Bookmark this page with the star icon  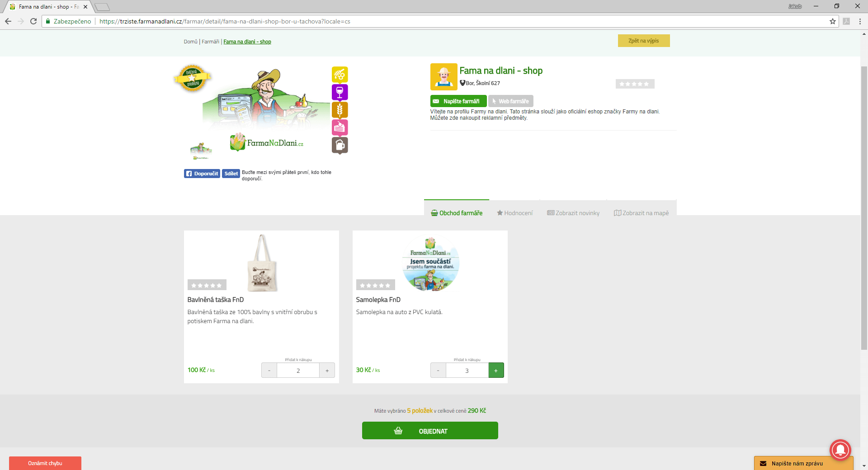point(832,21)
